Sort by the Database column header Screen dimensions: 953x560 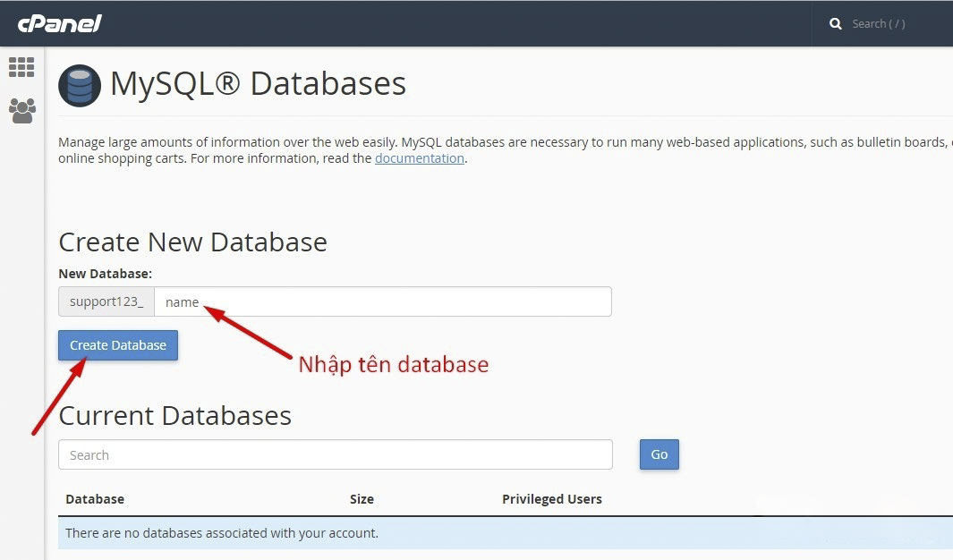[x=95, y=499]
